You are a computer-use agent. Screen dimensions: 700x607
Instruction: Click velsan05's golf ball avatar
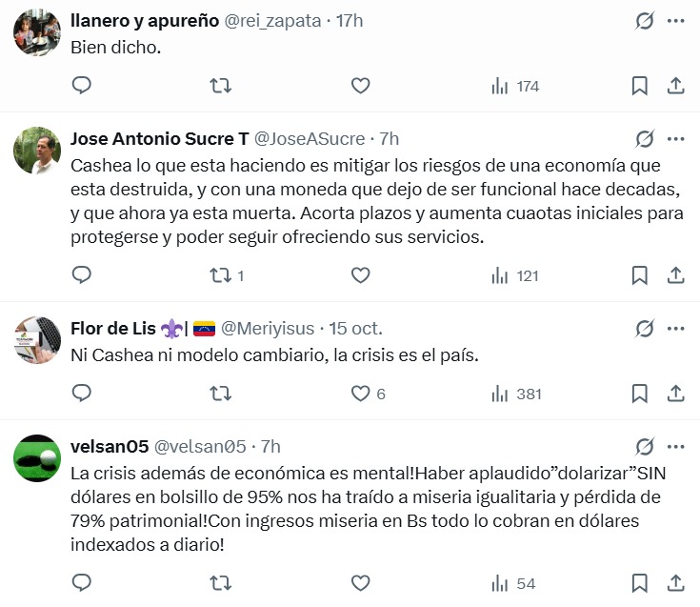pos(38,458)
